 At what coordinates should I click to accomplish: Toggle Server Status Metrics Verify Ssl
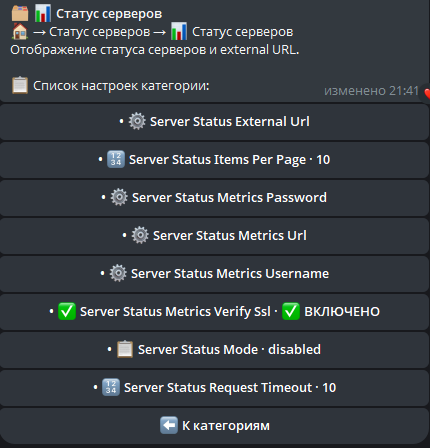(x=214, y=312)
